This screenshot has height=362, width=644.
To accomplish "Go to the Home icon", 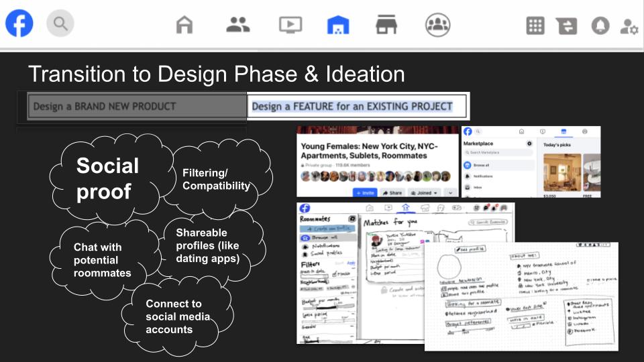I will pyautogui.click(x=184, y=25).
